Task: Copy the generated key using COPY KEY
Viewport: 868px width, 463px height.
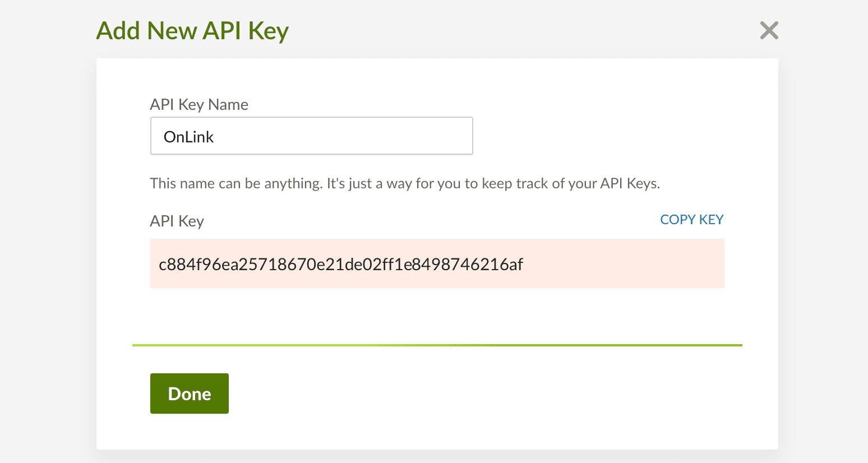Action: click(691, 219)
